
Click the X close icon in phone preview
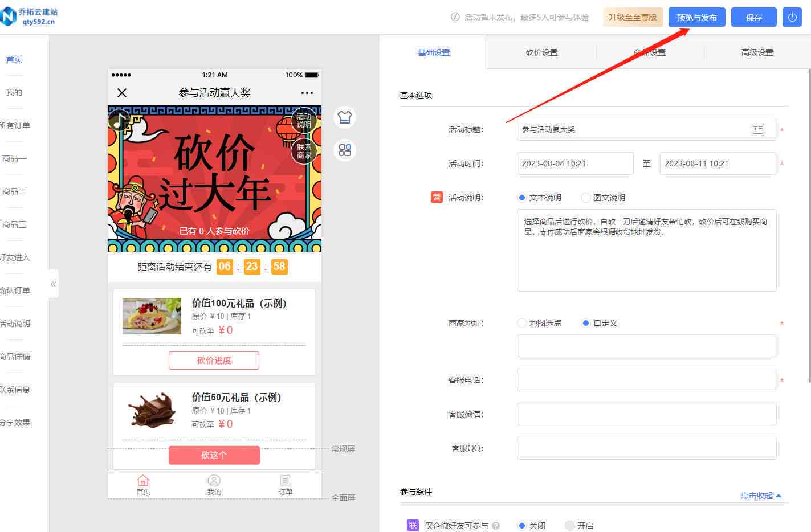[122, 92]
